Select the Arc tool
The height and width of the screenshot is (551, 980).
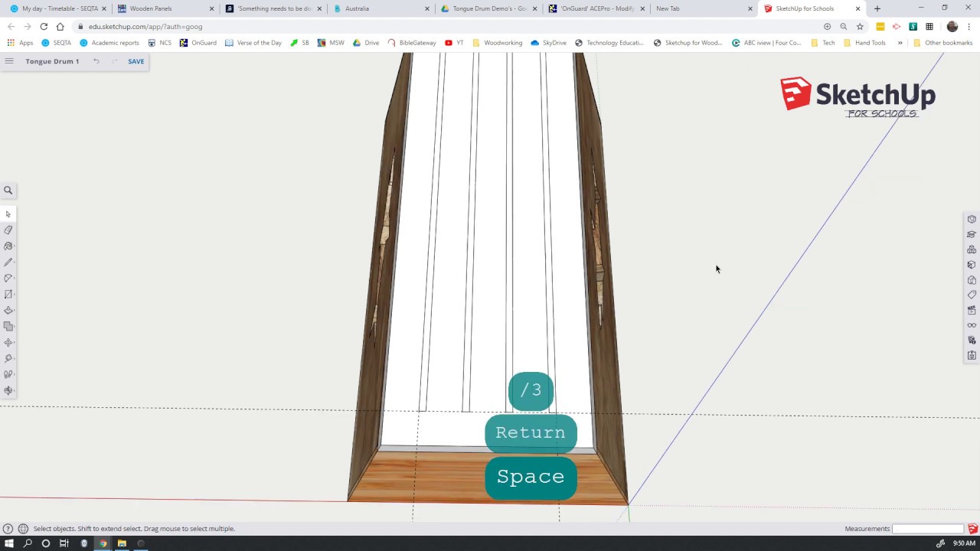pos(8,279)
